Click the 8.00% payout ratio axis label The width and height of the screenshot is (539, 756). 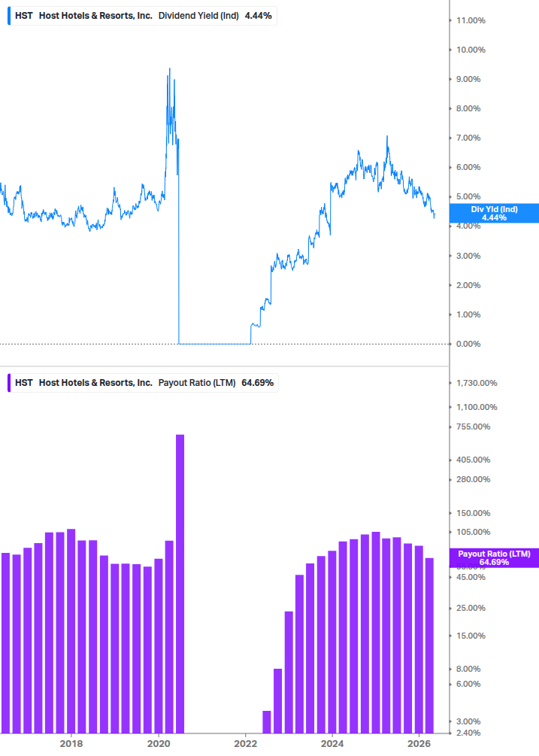click(x=468, y=669)
